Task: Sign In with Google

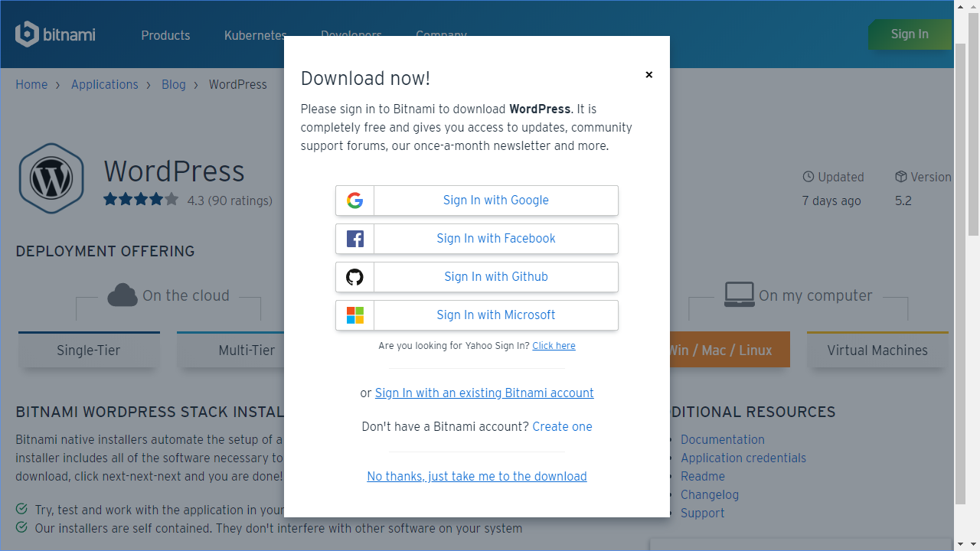Action: tap(476, 201)
